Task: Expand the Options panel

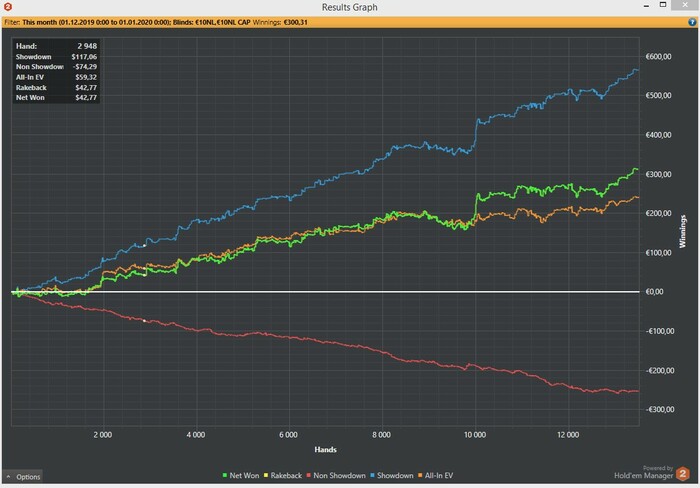Action: point(23,477)
